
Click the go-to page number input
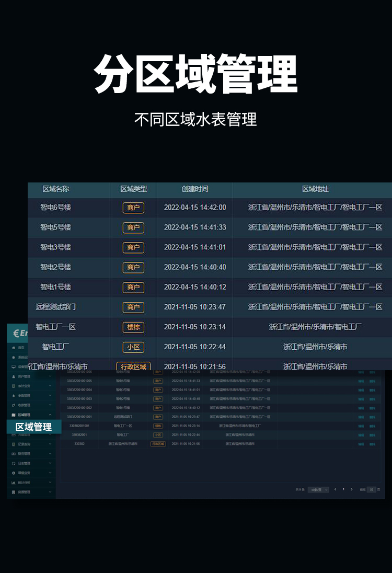(371, 490)
